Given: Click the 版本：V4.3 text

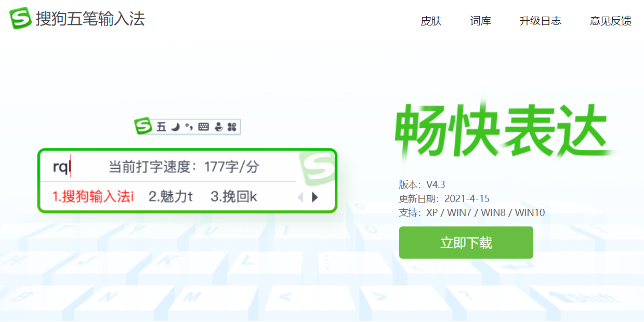Looking at the screenshot, I should pos(422,184).
